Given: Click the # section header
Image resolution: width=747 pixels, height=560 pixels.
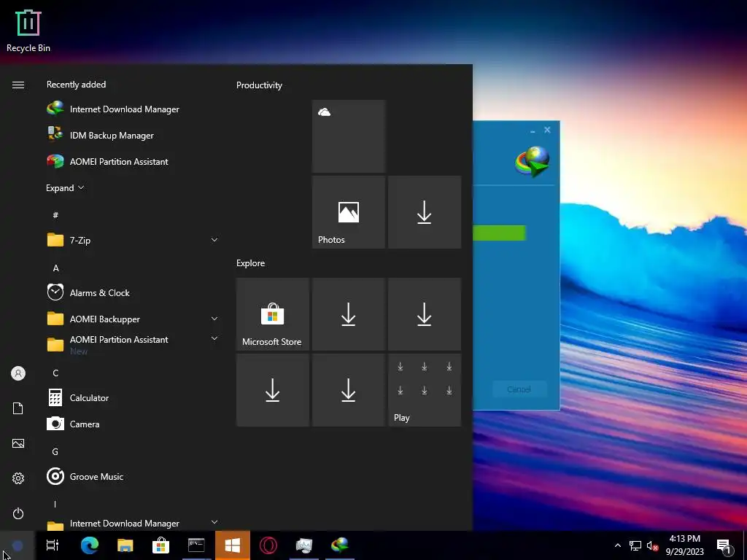Looking at the screenshot, I should point(55,215).
